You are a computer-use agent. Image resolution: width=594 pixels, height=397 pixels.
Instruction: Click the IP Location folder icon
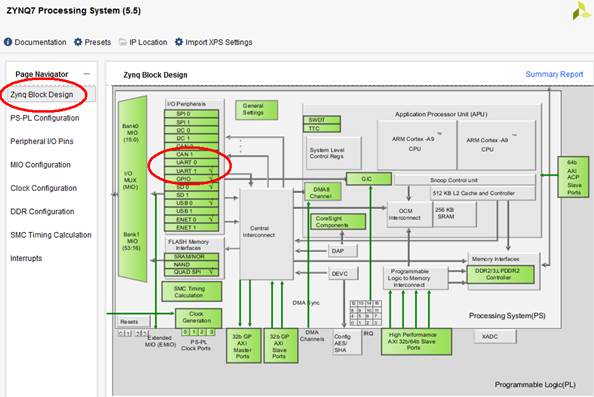(122, 42)
